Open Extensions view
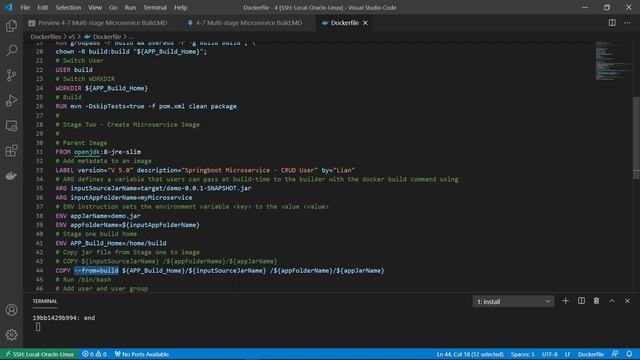The image size is (640, 360). point(11,151)
